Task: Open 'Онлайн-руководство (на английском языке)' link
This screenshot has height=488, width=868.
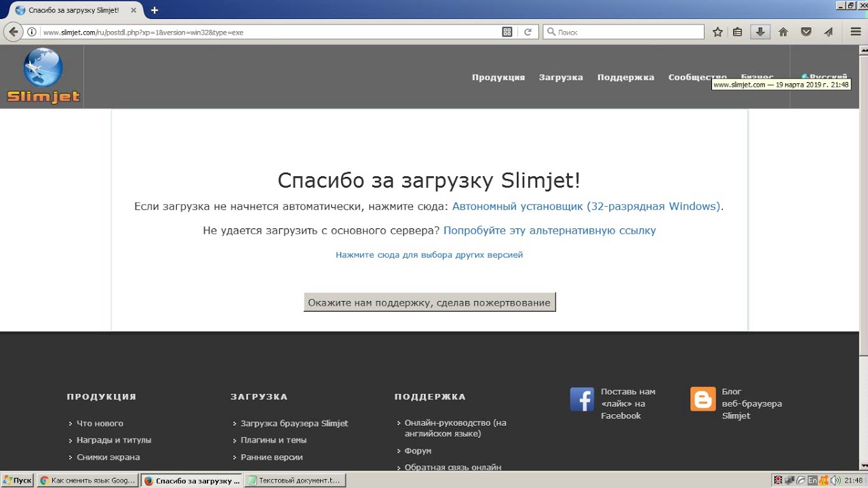Action: (456, 428)
